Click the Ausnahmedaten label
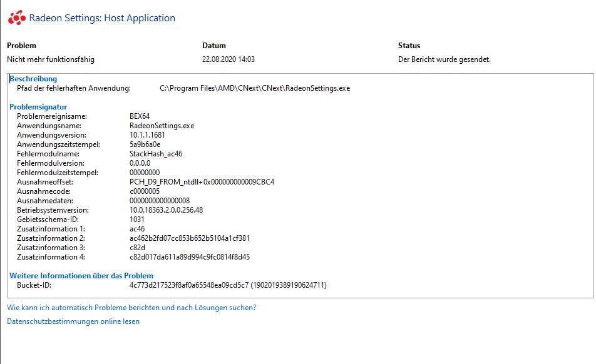 (45, 201)
